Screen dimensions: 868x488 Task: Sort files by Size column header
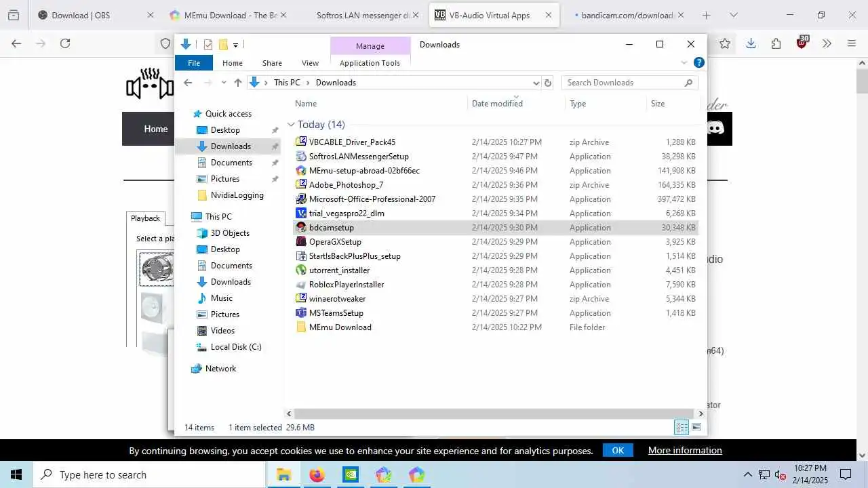coord(658,104)
